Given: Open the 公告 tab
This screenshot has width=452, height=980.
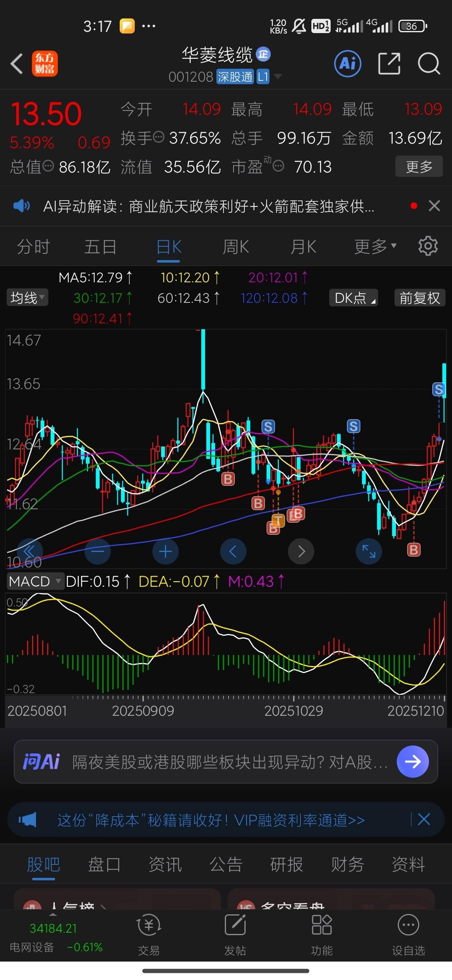Looking at the screenshot, I should pyautogui.click(x=226, y=864).
